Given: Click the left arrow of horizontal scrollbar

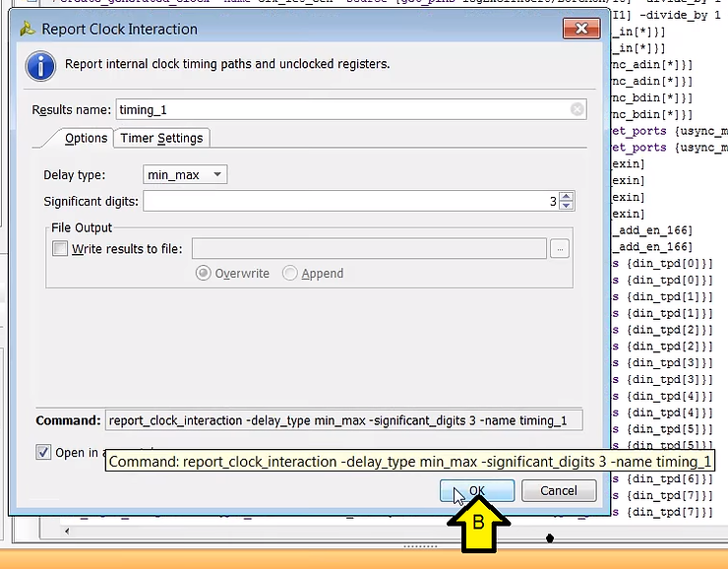Looking at the screenshot, I should click(x=68, y=532).
